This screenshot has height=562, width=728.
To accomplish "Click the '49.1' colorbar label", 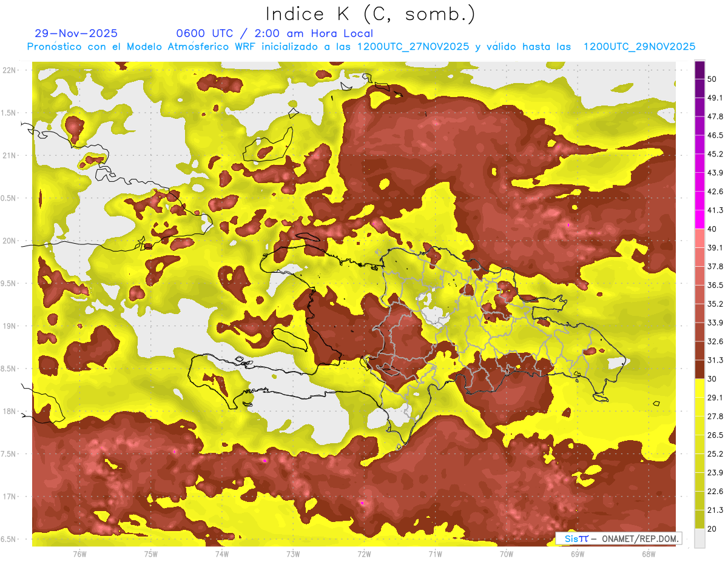I will pos(716,98).
